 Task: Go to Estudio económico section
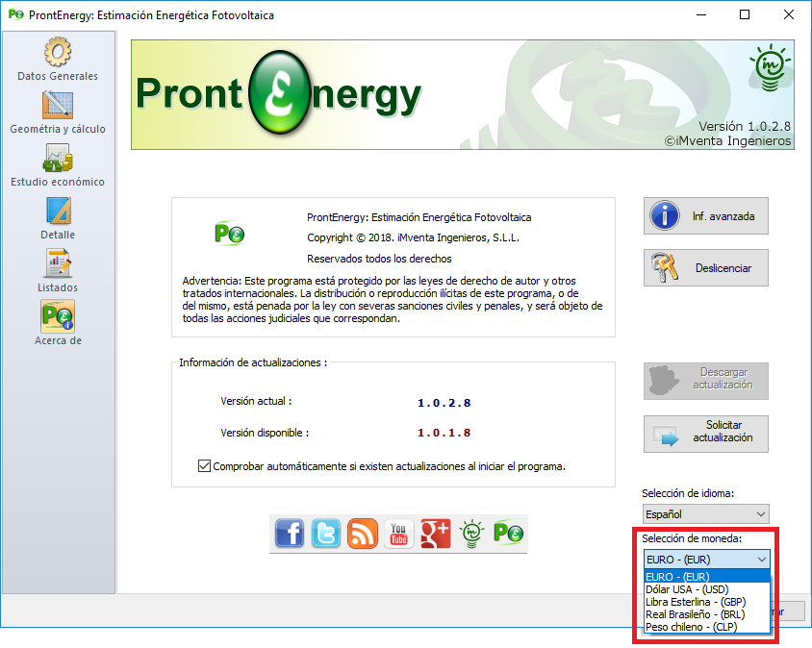click(58, 165)
